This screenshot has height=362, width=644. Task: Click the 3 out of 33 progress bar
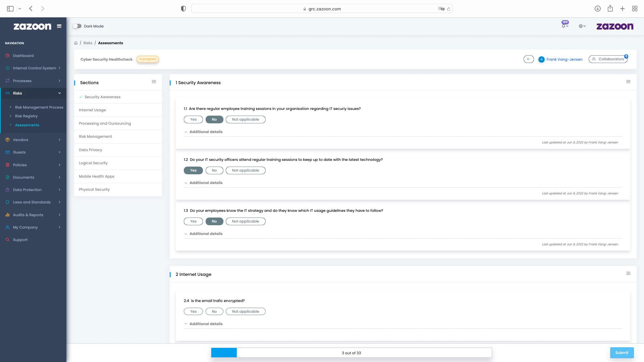tap(351, 353)
